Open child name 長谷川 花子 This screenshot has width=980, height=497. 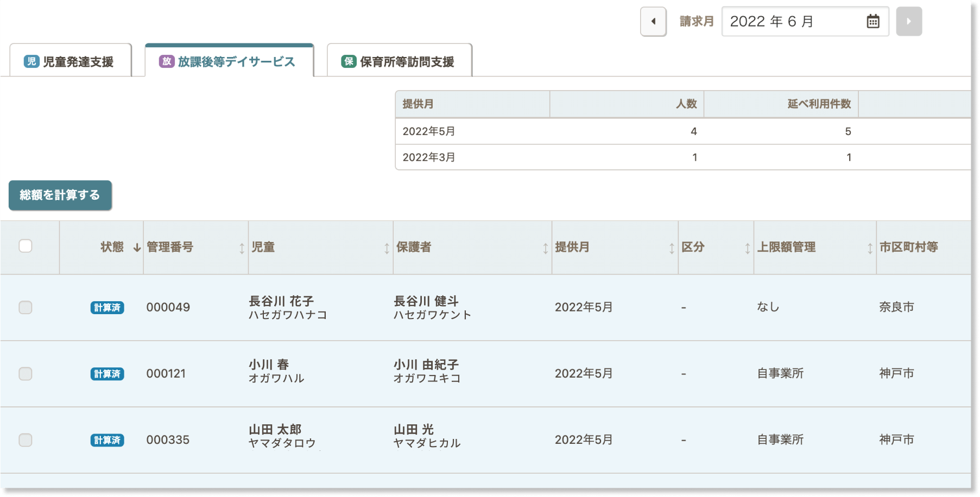tap(281, 301)
